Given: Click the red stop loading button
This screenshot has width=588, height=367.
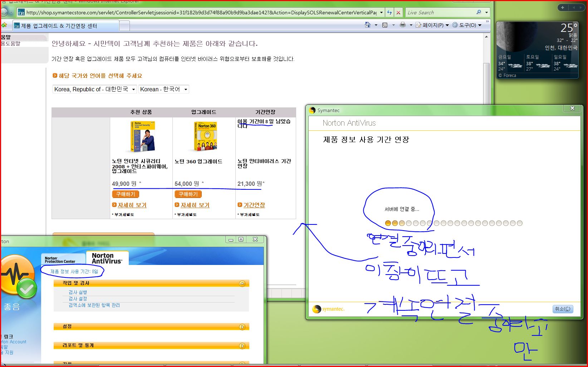Looking at the screenshot, I should (398, 12).
